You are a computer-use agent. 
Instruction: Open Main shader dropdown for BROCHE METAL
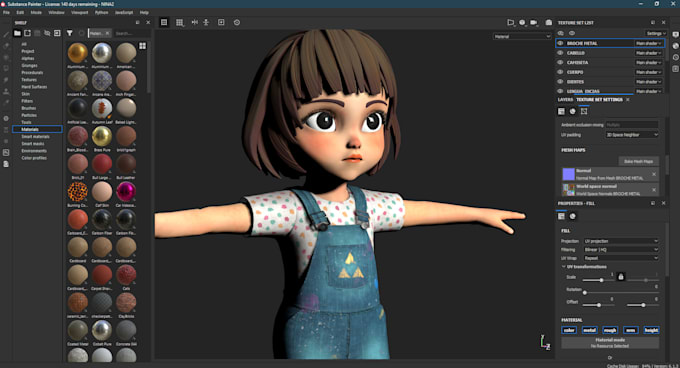(648, 43)
